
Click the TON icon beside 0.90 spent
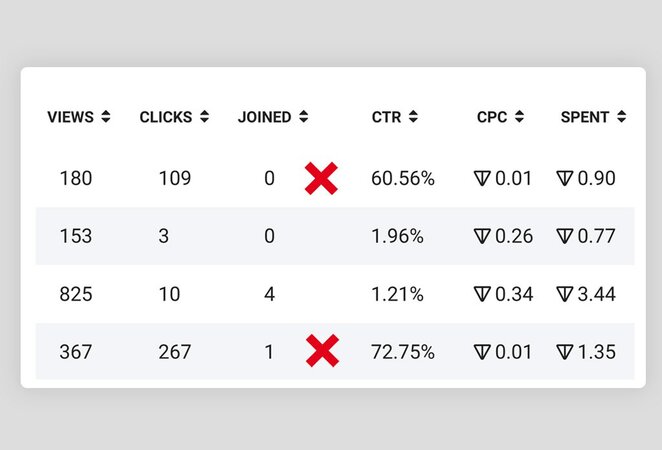(x=564, y=179)
